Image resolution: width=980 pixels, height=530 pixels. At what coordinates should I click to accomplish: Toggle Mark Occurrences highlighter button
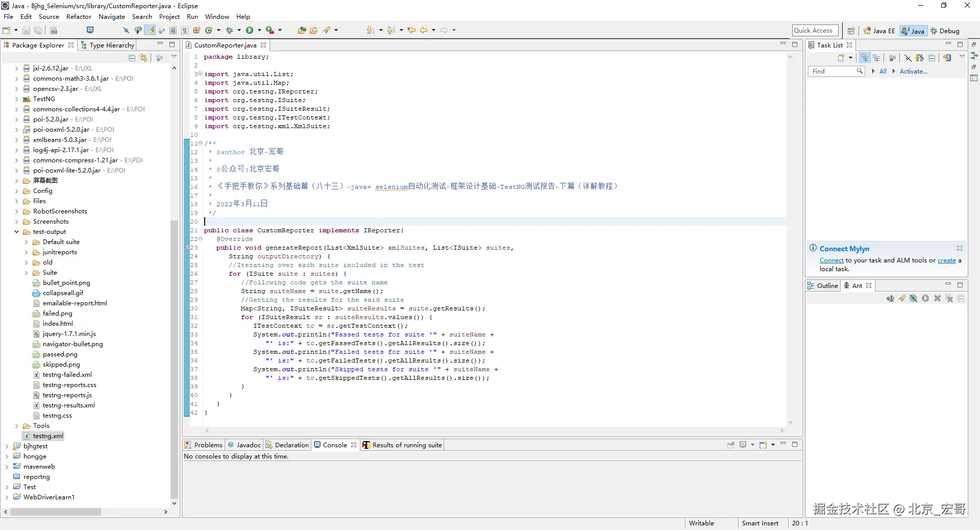coord(150,31)
